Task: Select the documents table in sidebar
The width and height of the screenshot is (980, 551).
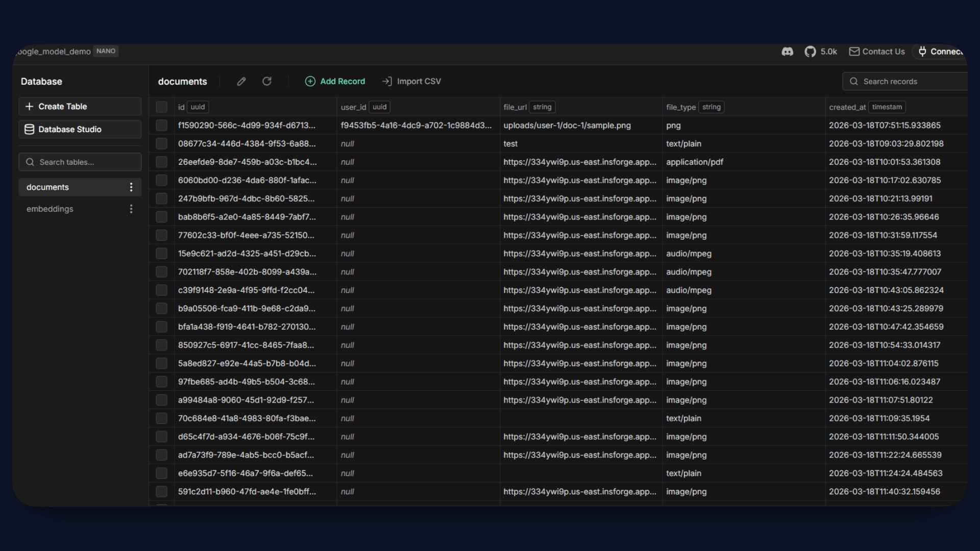Action: click(x=48, y=187)
